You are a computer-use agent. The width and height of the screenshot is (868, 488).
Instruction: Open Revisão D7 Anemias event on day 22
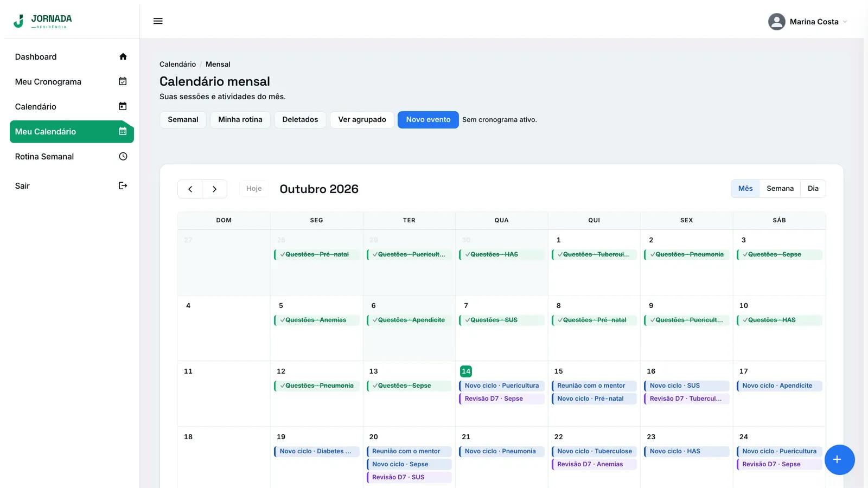(x=595, y=464)
